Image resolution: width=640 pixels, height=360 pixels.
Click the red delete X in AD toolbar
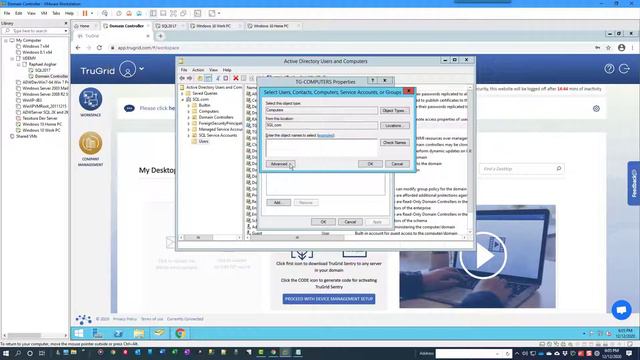236,78
